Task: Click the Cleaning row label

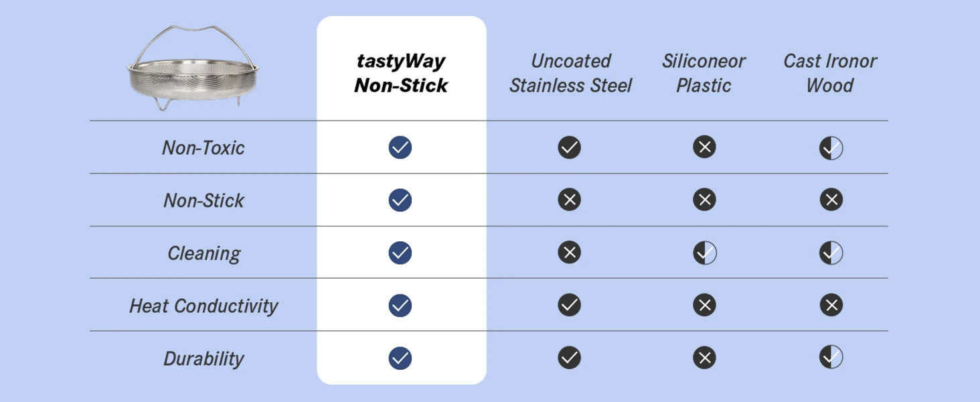Action: (x=204, y=254)
